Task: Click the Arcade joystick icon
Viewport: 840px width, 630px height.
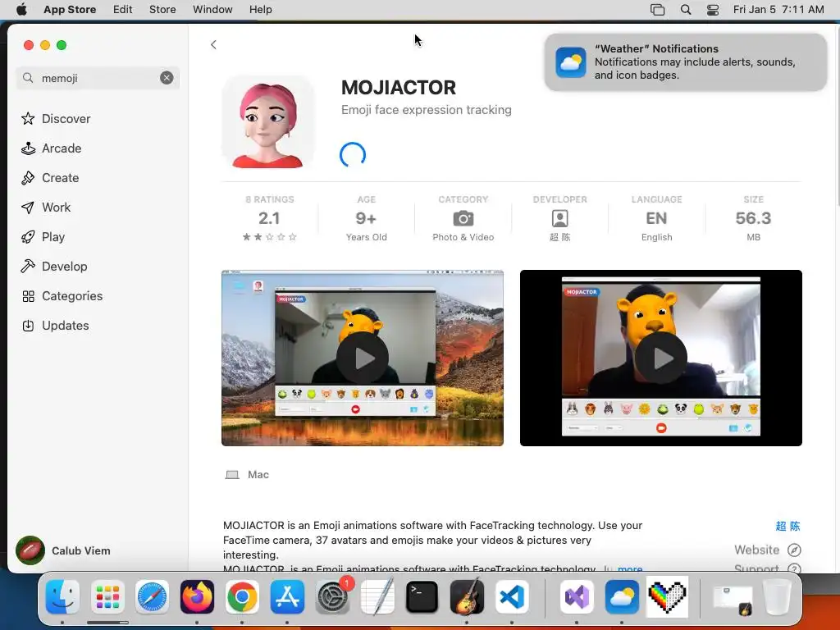Action: (x=28, y=148)
